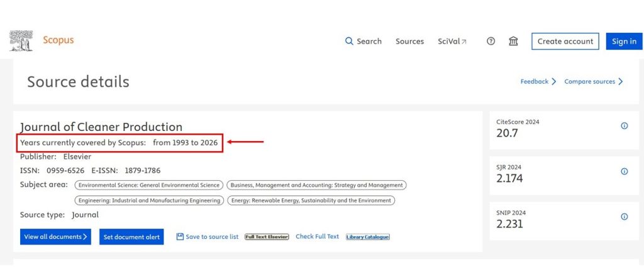Open Check Full Text link
644x269 pixels.
[317, 236]
